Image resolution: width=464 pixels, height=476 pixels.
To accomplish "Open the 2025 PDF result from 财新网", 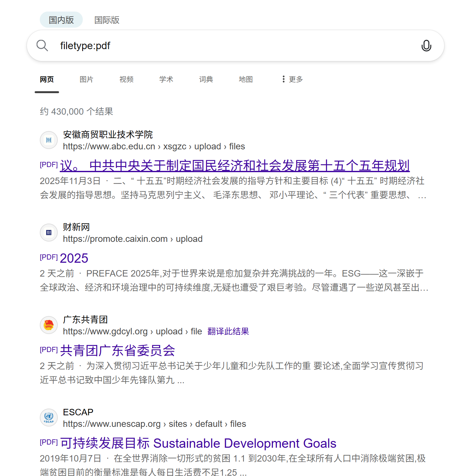I will click(74, 258).
